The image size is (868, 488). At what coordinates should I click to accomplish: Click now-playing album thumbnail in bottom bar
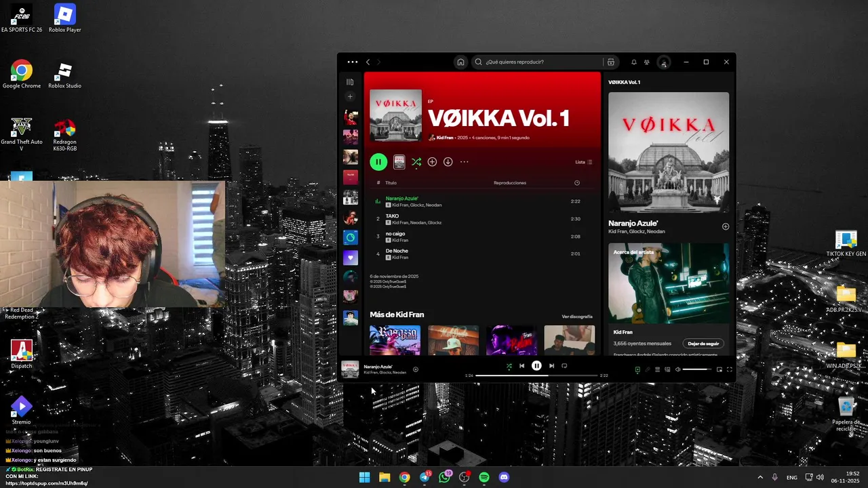coord(350,369)
